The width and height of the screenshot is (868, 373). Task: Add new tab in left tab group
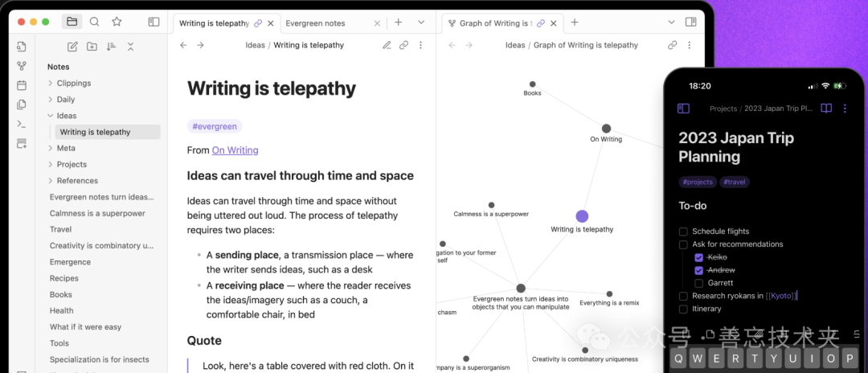coord(399,23)
